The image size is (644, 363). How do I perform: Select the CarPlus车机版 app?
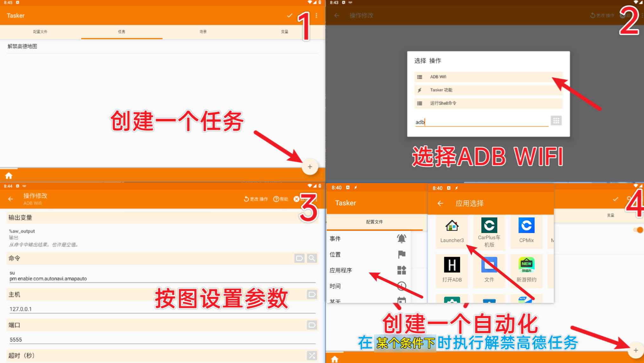(489, 233)
